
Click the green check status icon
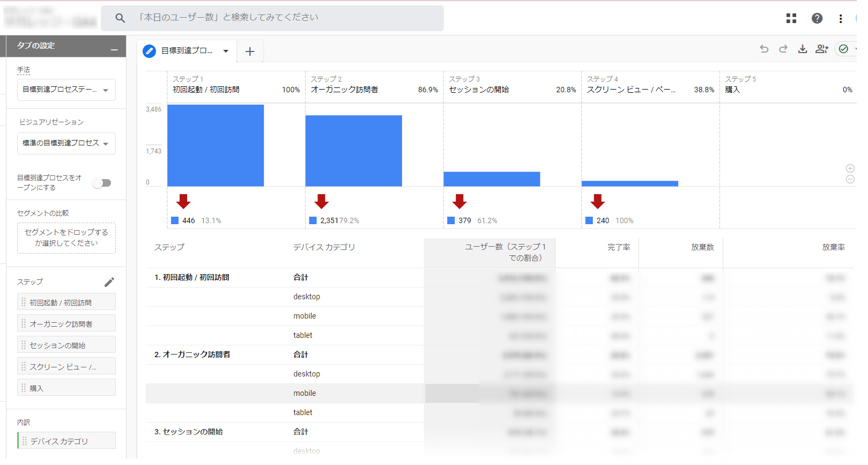(843, 49)
